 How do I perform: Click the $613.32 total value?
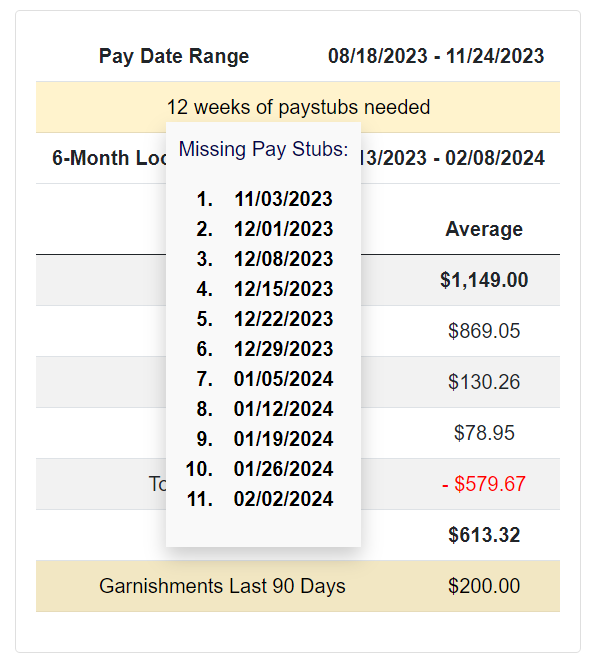point(484,535)
